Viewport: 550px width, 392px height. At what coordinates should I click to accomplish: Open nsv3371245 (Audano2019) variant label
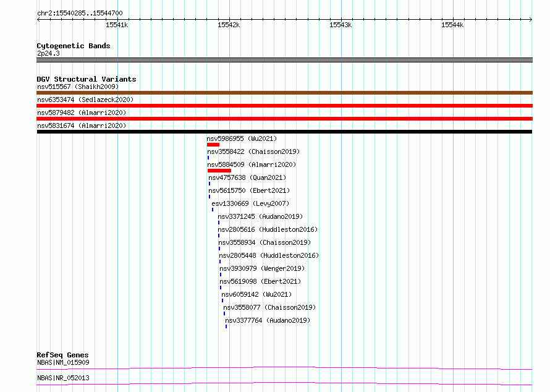click(260, 216)
